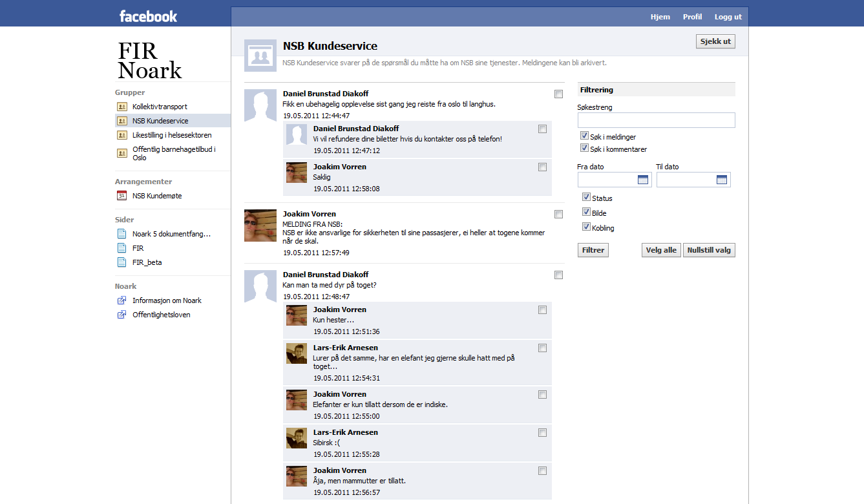Viewport: 864px width, 504px height.
Task: Click timestamp 19.05.2011 12:57:49
Action: click(x=316, y=253)
